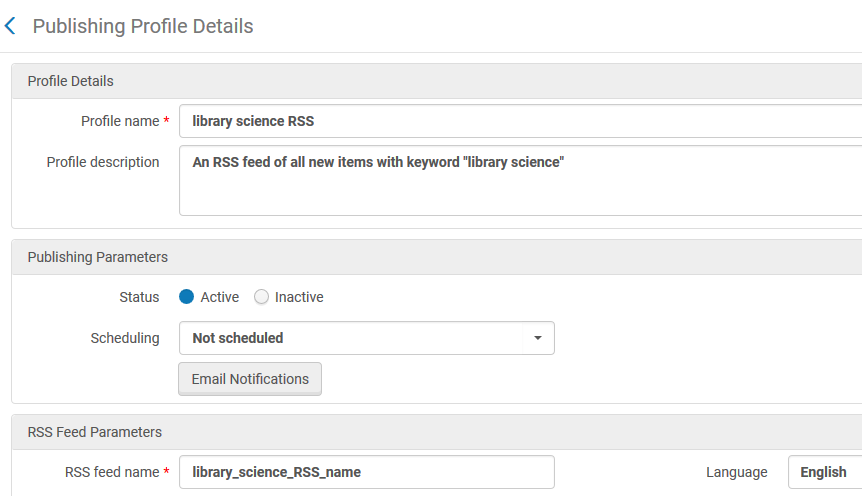Click the RSS feed name field label
The width and height of the screenshot is (862, 496).
coord(110,472)
